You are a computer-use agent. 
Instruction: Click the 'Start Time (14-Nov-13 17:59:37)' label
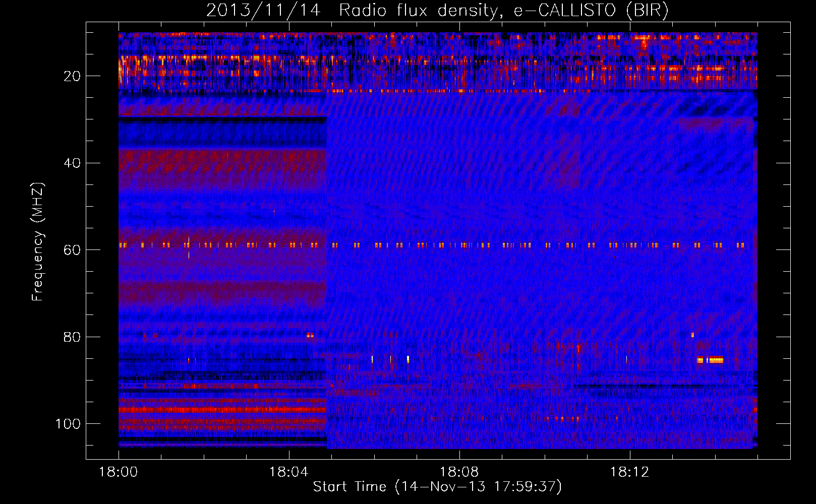(437, 487)
